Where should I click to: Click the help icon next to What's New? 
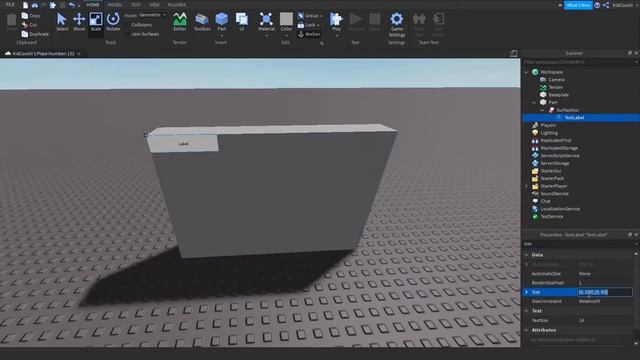(x=597, y=5)
